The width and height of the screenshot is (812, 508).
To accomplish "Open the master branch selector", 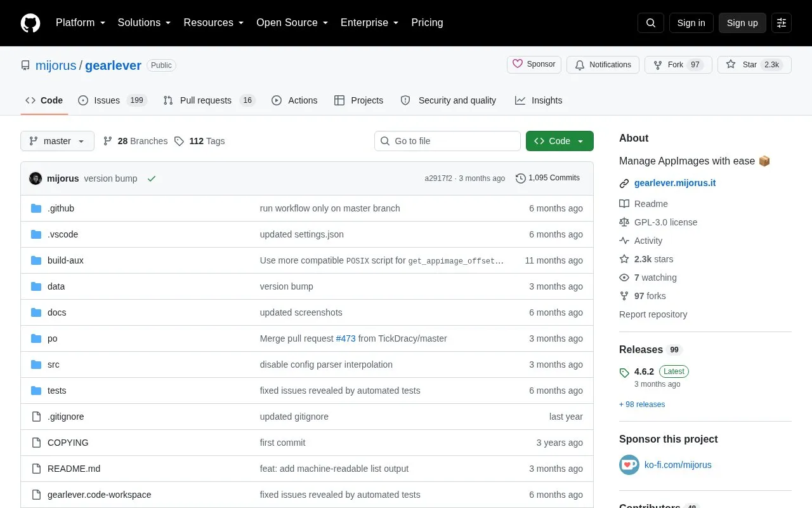I will 58,141.
